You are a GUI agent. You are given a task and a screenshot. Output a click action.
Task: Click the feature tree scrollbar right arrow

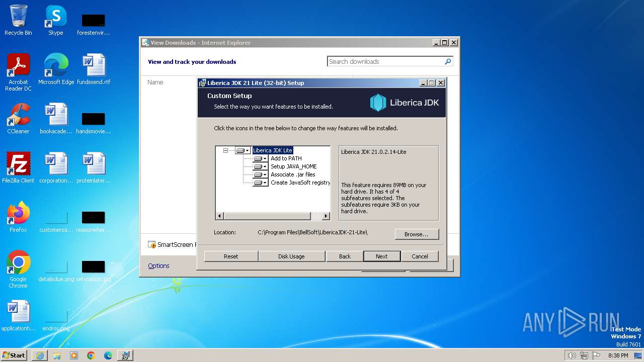point(326,216)
